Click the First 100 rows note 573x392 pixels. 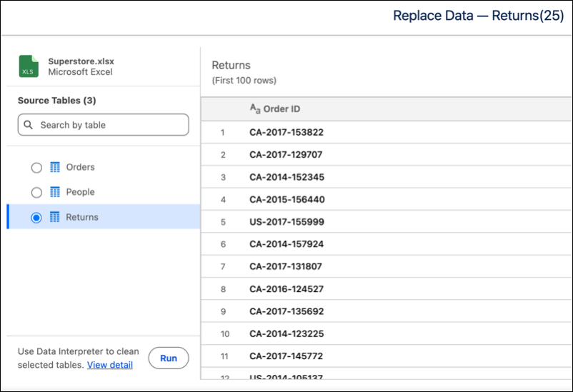(244, 81)
